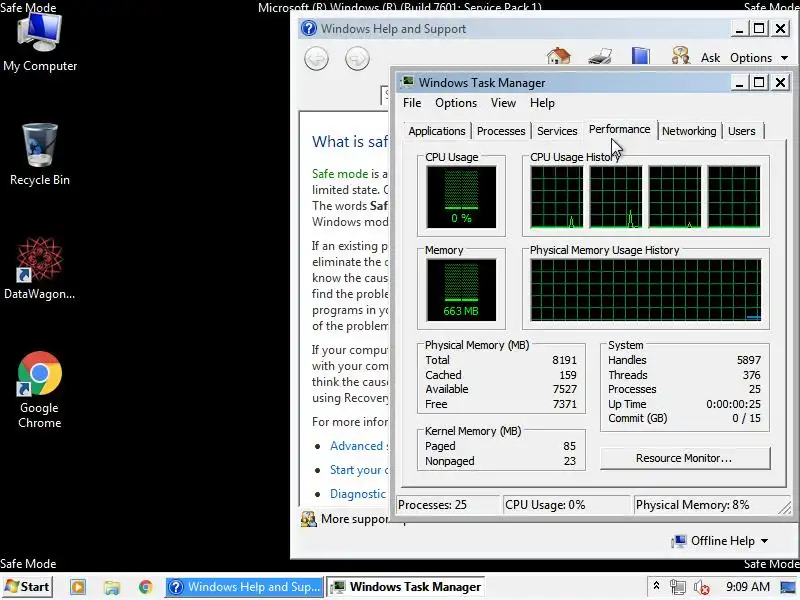The image size is (800, 600).
Task: Go to Help and Support home icon
Action: [559, 56]
